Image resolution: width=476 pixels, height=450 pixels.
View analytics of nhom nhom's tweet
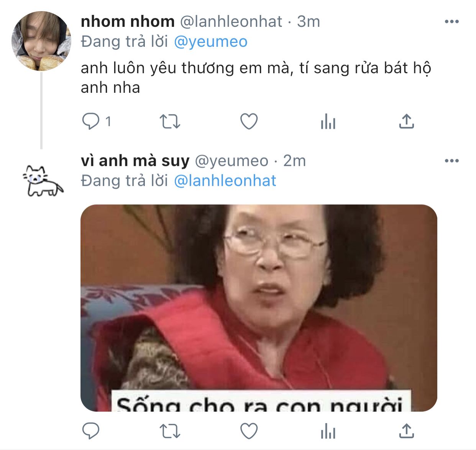[328, 122]
